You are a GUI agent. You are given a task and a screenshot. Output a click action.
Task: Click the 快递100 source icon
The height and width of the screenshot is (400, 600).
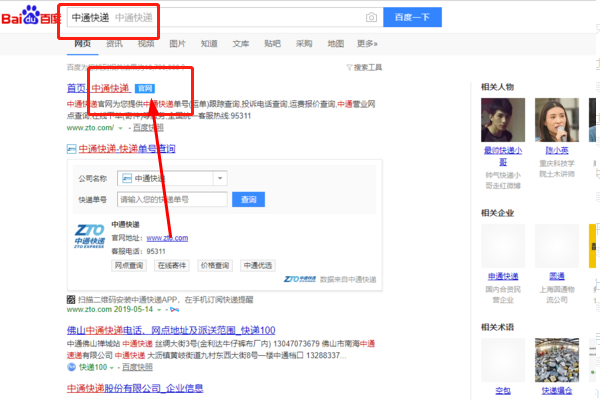coord(72,367)
